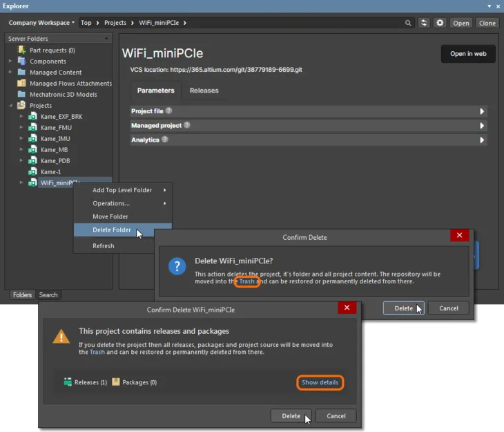Click the Managed Content folder icon
This screenshot has height=432, width=504.
point(21,72)
